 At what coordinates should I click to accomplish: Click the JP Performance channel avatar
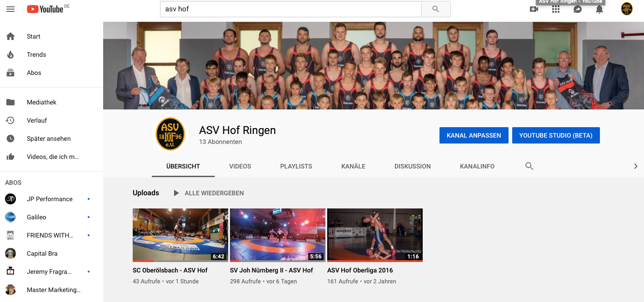point(10,199)
